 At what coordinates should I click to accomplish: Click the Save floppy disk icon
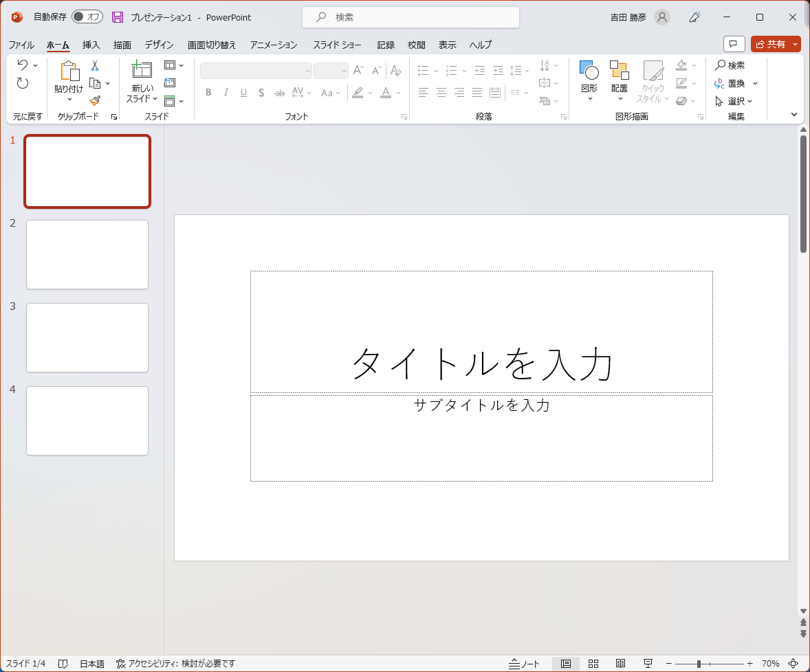tap(118, 17)
